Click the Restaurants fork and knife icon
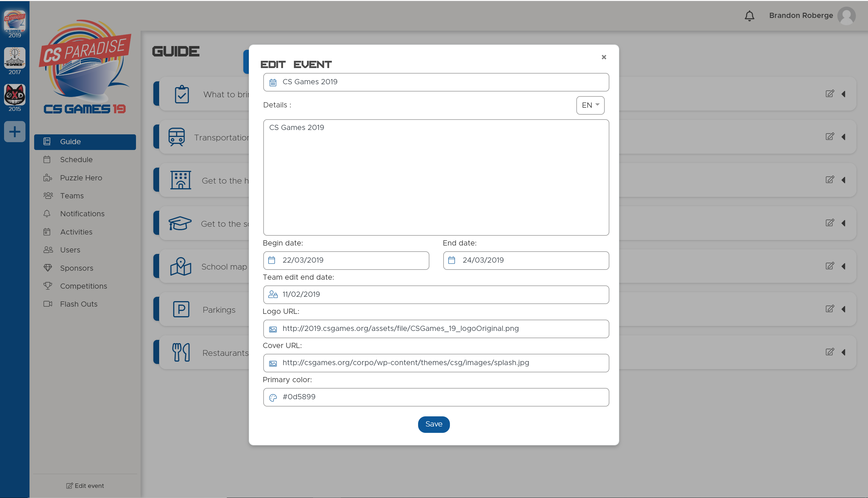Image resolution: width=868 pixels, height=498 pixels. [x=181, y=353]
